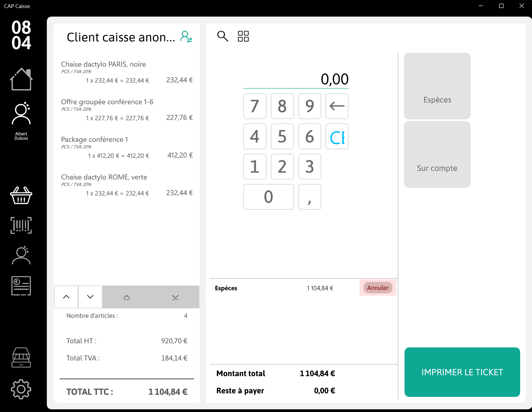The image size is (532, 412).
Task: Click the amount input field showing 0,00
Action: (x=296, y=79)
